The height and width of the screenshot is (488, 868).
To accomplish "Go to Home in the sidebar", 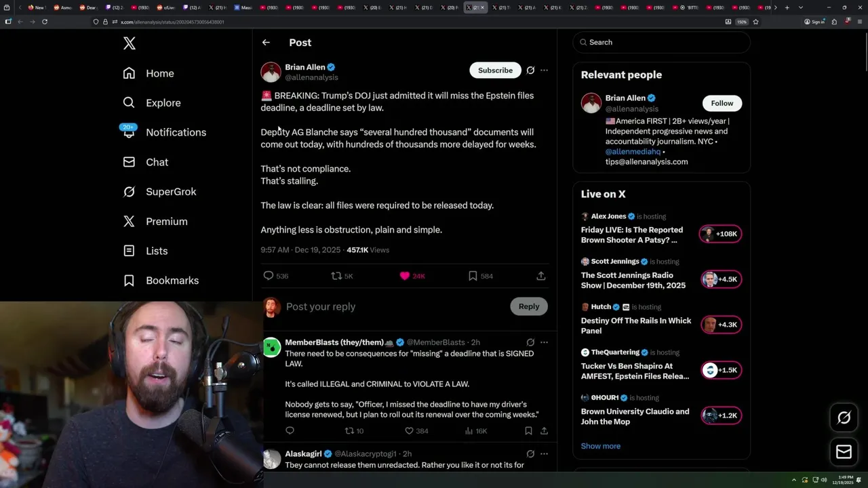I will [149, 73].
